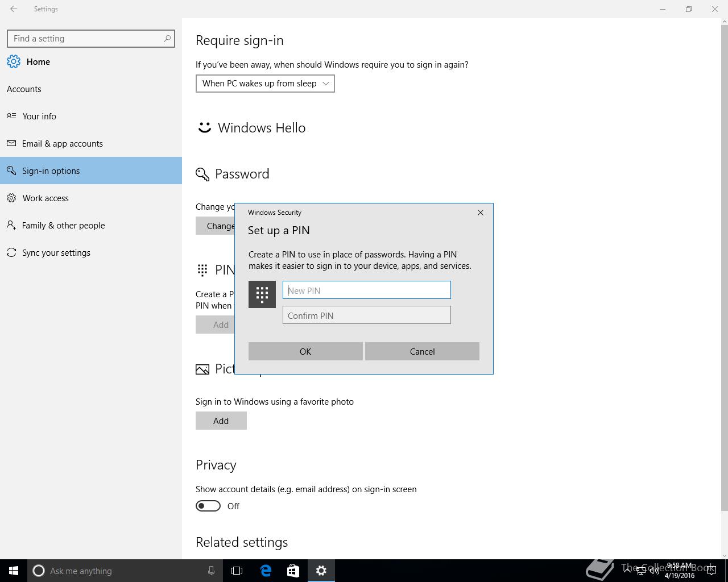Screen dimensions: 728x582
Task: Open Sync your settings
Action: pos(91,252)
